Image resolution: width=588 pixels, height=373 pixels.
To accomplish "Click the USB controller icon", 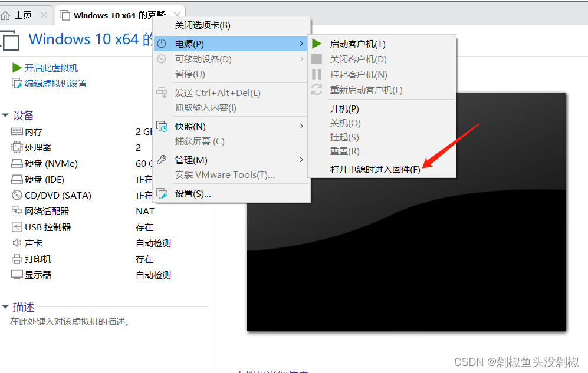I will click(17, 227).
